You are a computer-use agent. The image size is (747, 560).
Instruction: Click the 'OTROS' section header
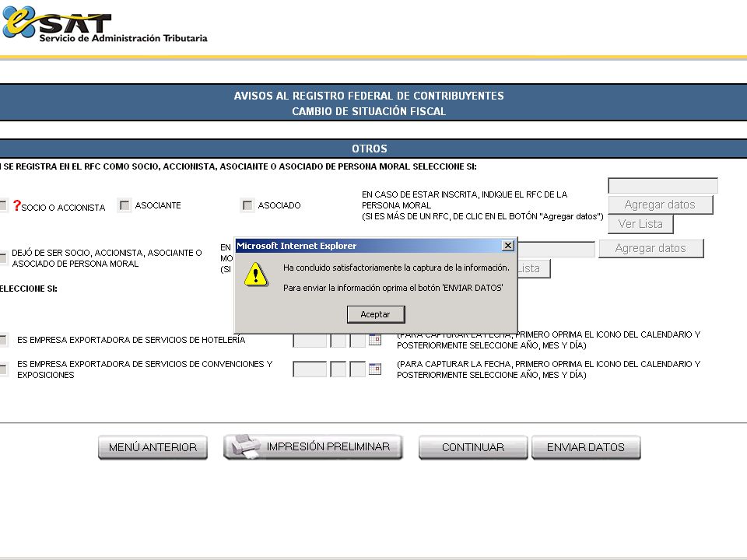[370, 149]
